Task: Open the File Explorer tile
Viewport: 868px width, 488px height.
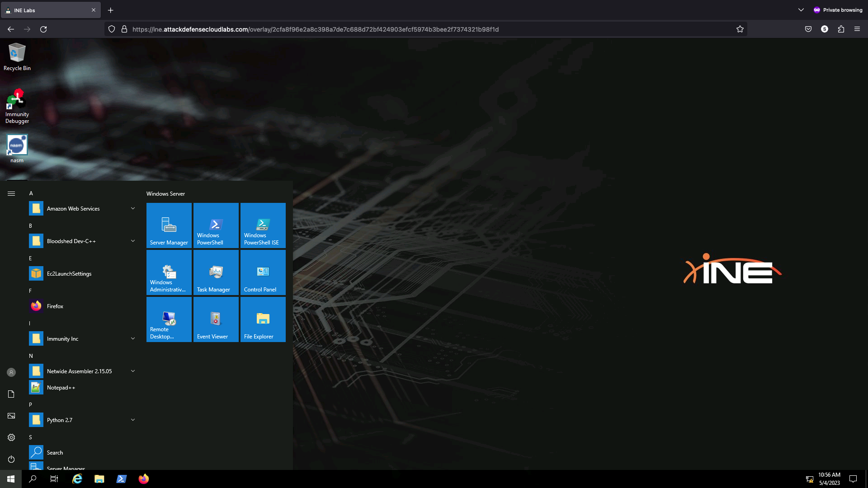Action: click(263, 319)
